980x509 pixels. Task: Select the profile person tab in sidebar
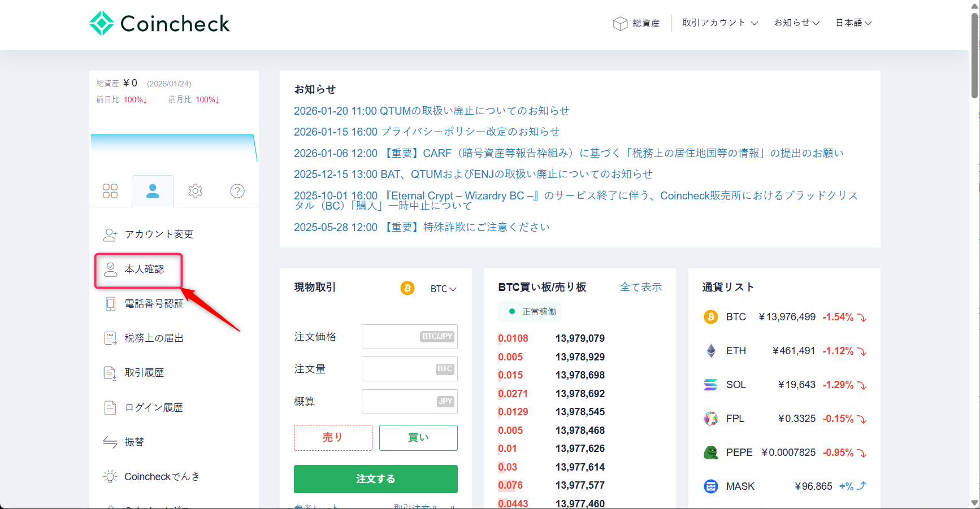tap(153, 191)
